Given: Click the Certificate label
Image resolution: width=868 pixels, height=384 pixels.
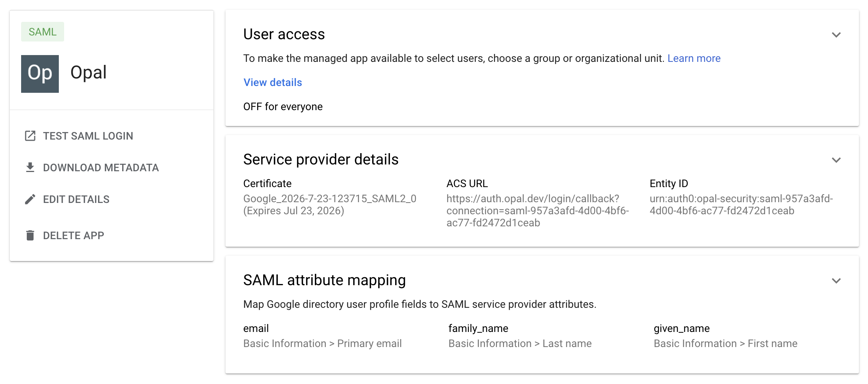Looking at the screenshot, I should 267,183.
